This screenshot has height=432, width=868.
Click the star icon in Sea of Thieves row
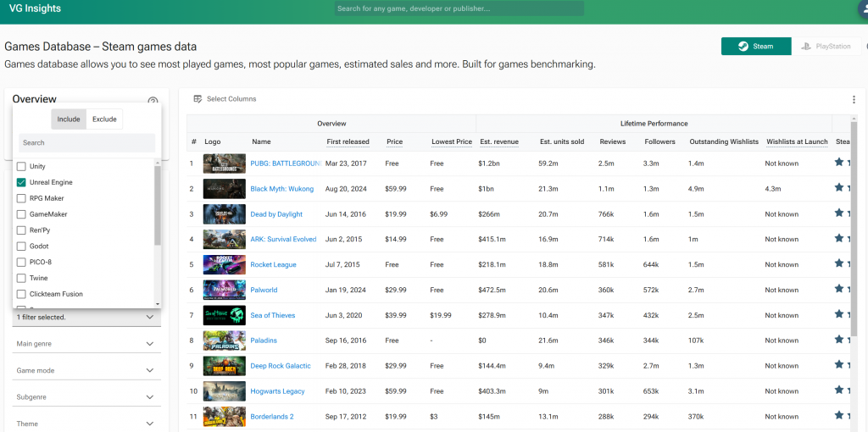click(x=838, y=313)
